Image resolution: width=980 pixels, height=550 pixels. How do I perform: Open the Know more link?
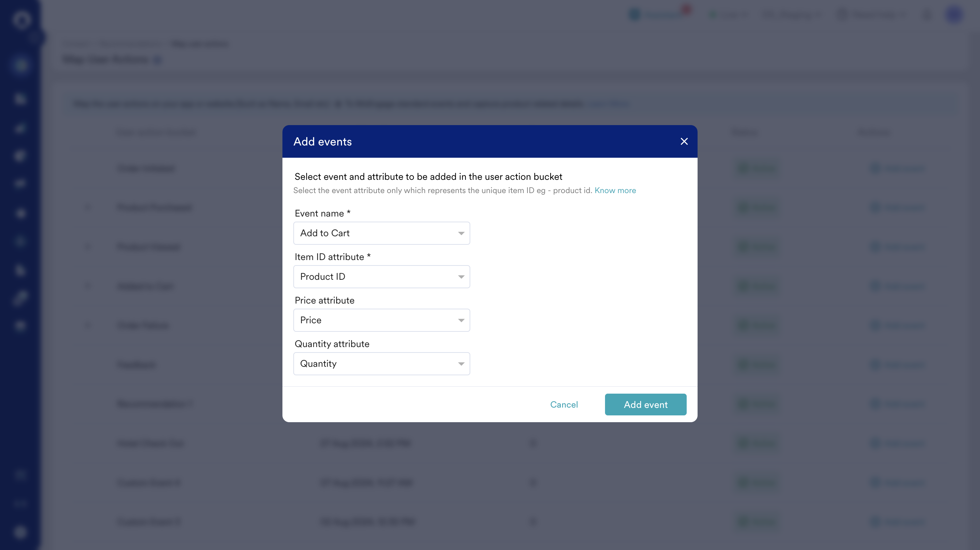tap(615, 190)
